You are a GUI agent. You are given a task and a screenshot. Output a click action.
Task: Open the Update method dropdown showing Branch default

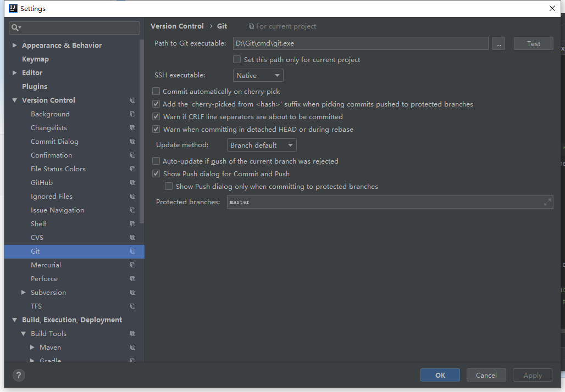(261, 144)
